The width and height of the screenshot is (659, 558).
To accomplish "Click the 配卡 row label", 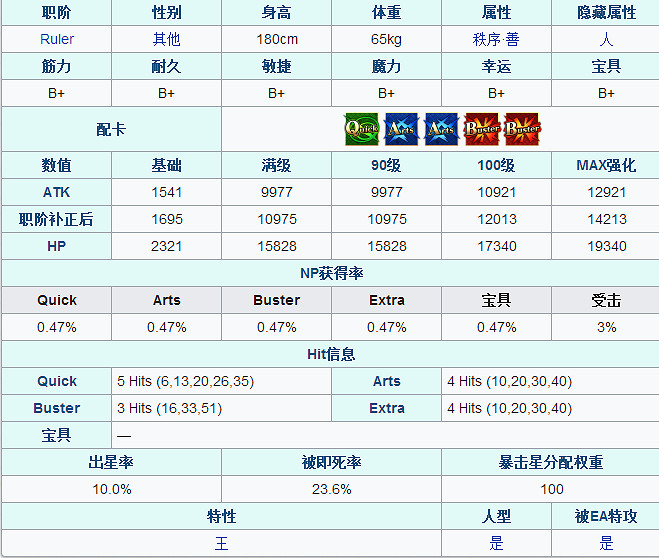I will [x=111, y=130].
